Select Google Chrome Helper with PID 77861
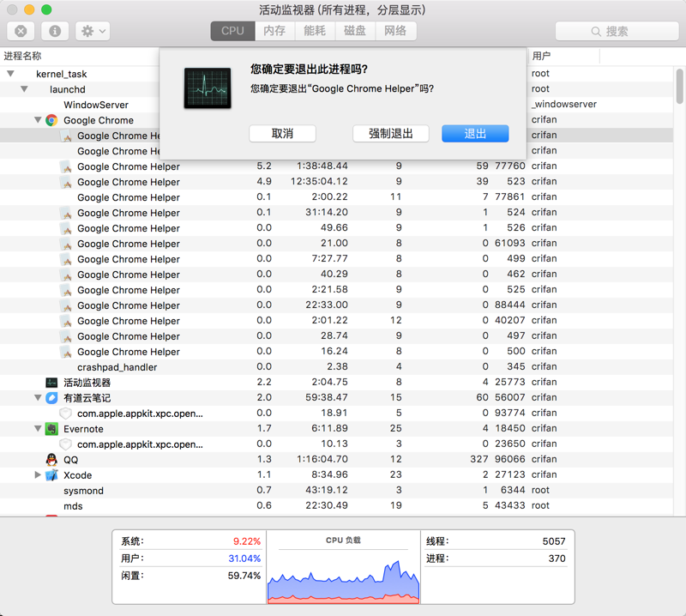The height and width of the screenshot is (616, 686). click(x=336, y=197)
